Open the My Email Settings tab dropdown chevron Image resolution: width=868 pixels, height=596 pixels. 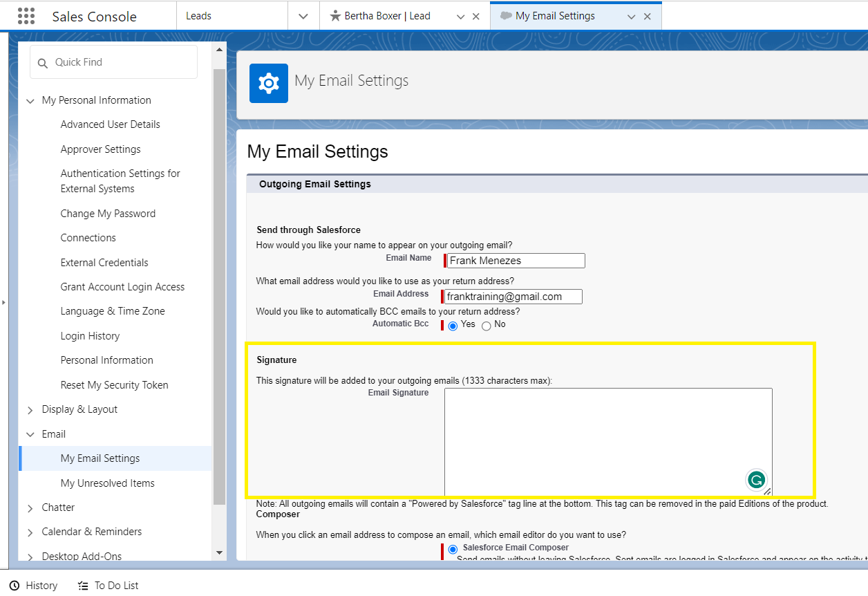coord(631,17)
